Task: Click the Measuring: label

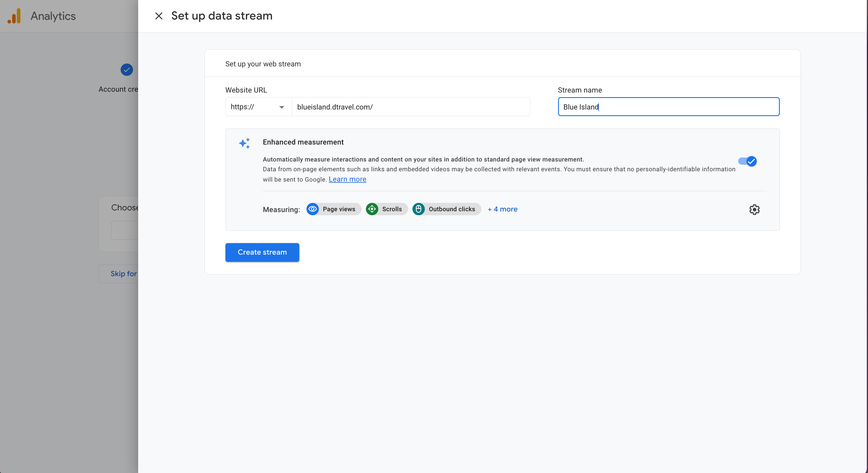Action: pos(281,210)
